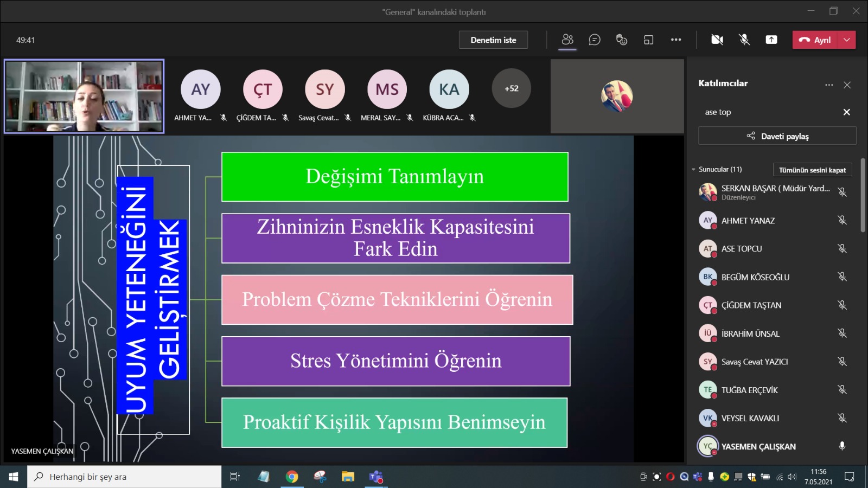Click muted mic icon for Savaş Cevat YAZICI
Screen dimensions: 868x488
(842, 361)
